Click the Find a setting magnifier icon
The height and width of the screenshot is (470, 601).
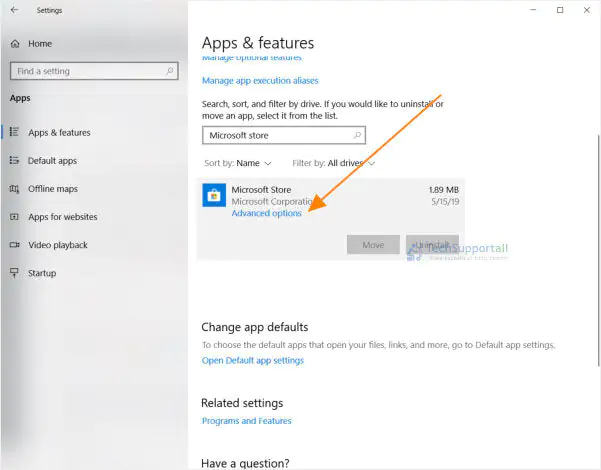click(x=170, y=71)
